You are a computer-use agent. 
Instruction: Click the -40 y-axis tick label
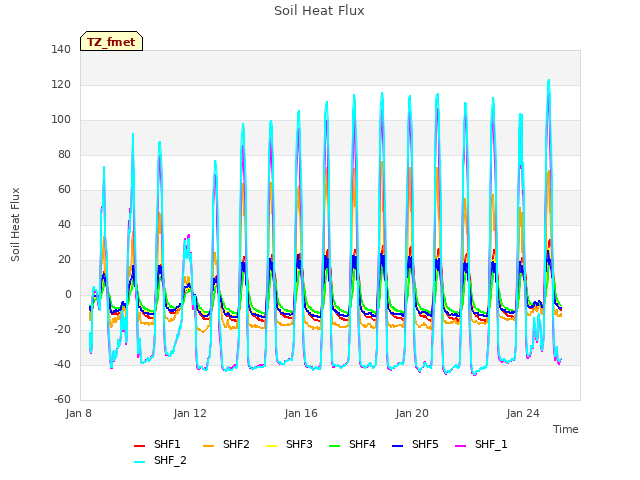(62, 364)
